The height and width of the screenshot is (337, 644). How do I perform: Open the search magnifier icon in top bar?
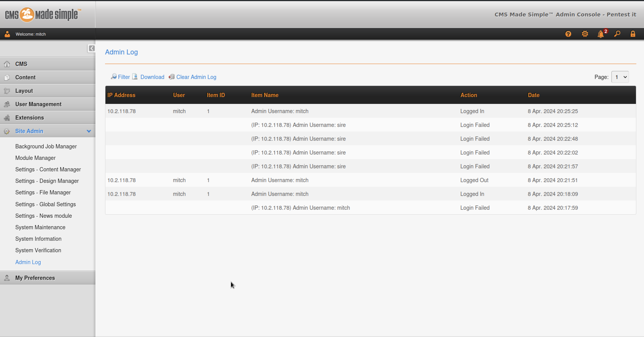[x=617, y=34]
